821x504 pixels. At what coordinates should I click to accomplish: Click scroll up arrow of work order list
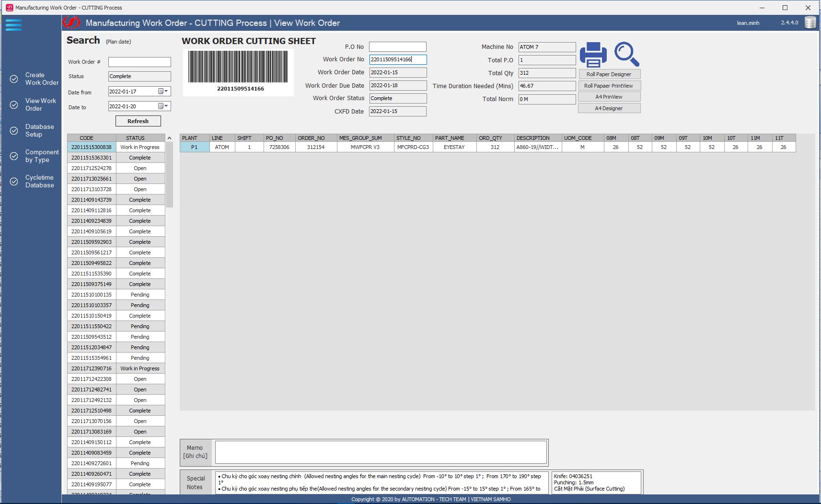pos(169,138)
